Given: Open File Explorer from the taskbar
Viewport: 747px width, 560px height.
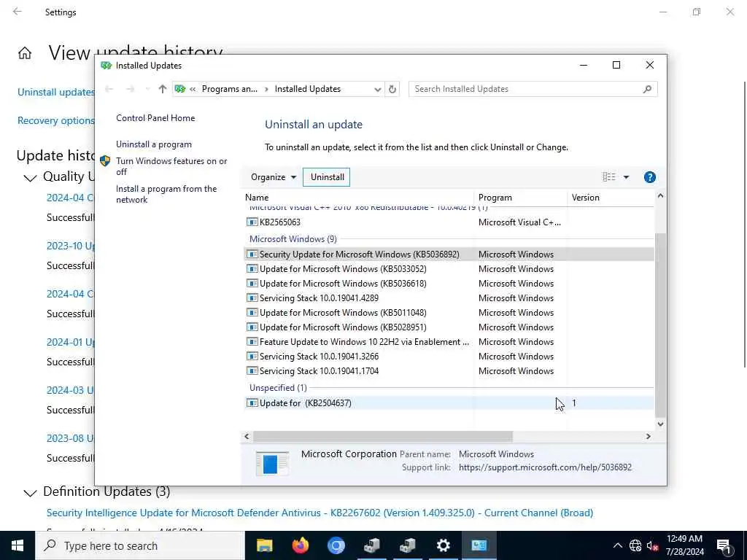Looking at the screenshot, I should click(264, 545).
